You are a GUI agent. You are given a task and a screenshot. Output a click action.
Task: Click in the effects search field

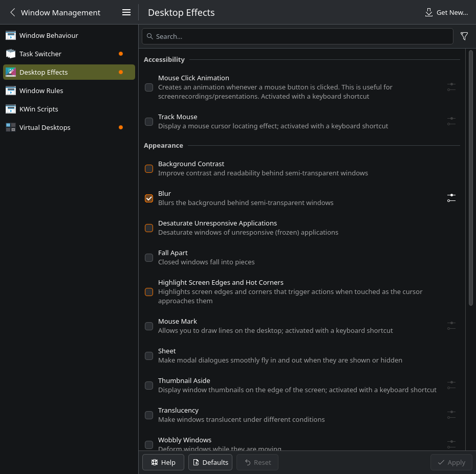[302, 36]
